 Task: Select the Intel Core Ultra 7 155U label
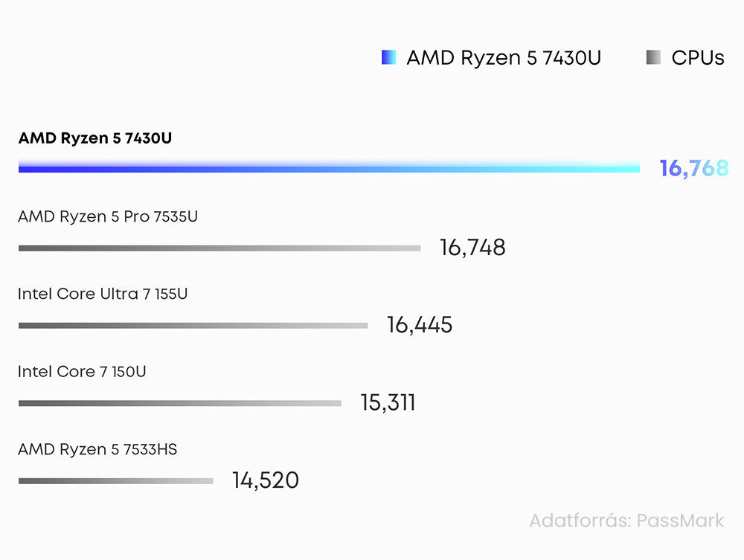[103, 294]
